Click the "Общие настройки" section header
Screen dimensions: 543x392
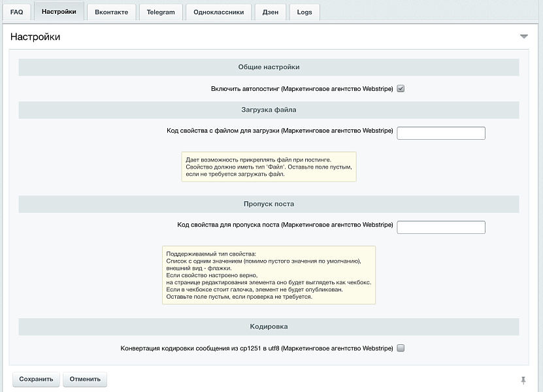click(270, 66)
